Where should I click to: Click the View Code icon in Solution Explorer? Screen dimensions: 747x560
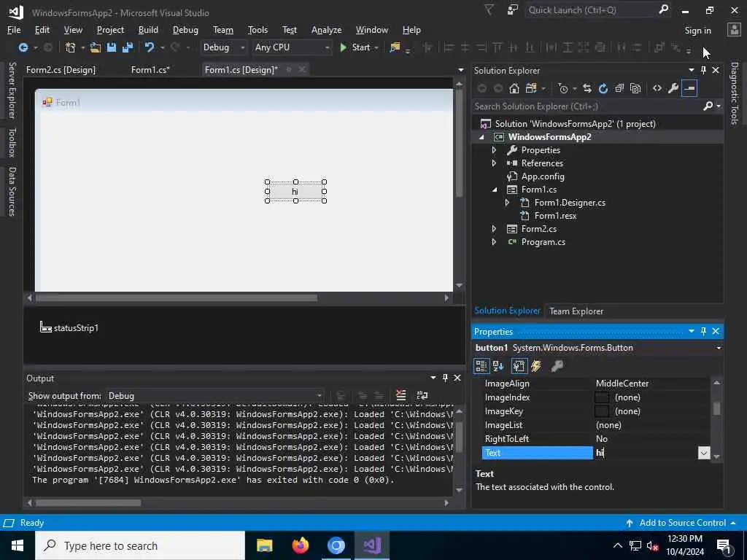657,88
